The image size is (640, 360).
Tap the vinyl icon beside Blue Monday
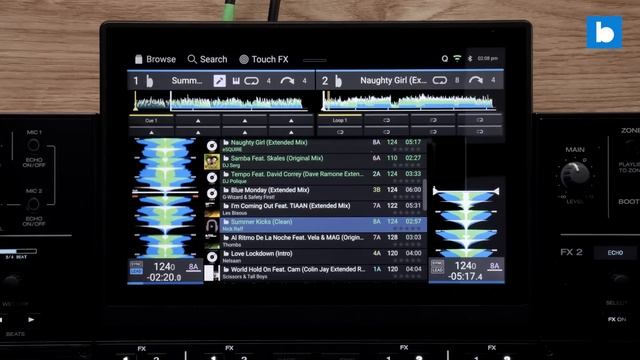coord(212,193)
